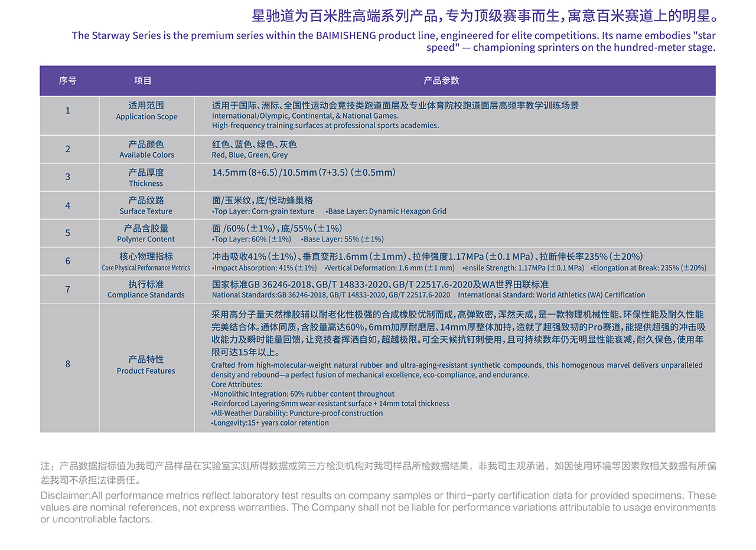The height and width of the screenshot is (550, 756).
Task: Click 'Red, Blue, Green, Grey' text
Action: pos(250,155)
